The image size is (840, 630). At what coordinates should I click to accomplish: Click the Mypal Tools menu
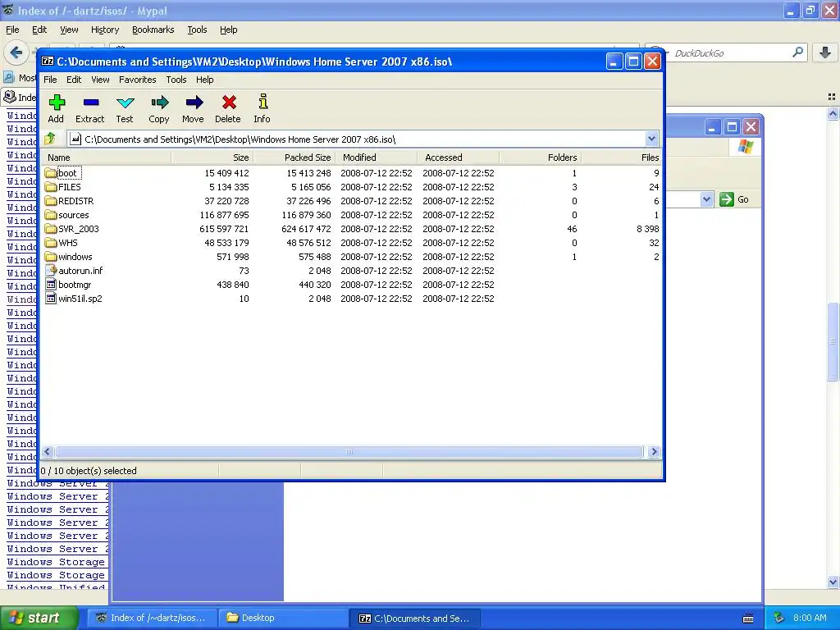(x=197, y=30)
